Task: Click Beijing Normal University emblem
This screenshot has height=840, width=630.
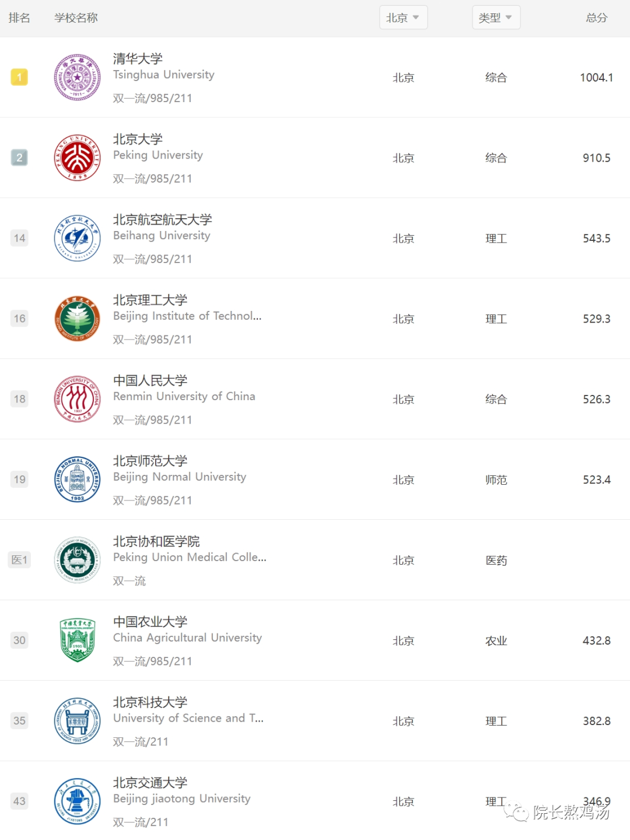Action: (78, 480)
